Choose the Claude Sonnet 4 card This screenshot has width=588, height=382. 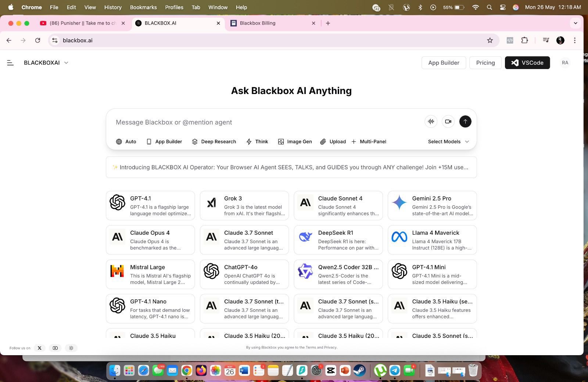pyautogui.click(x=338, y=206)
